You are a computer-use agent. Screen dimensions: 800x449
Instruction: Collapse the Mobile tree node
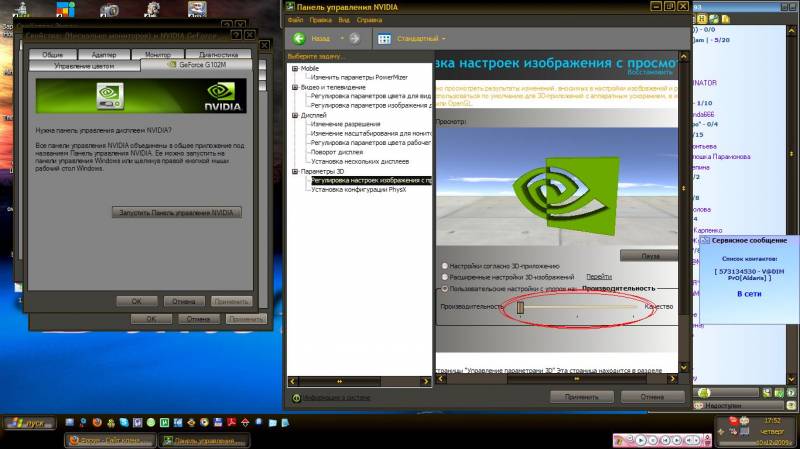click(295, 68)
